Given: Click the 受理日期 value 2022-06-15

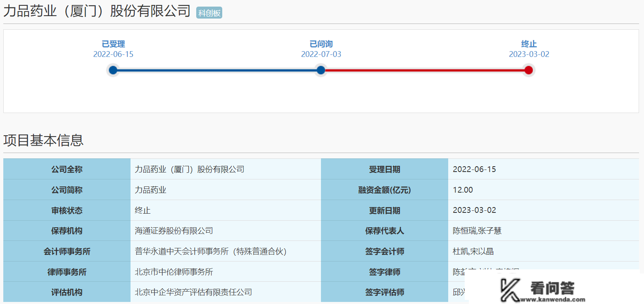Looking at the screenshot, I should pos(474,169).
